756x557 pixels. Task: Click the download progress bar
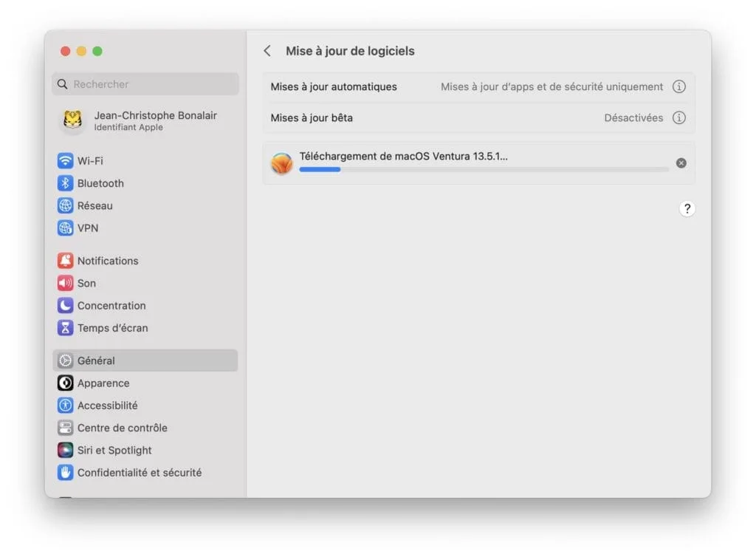484,170
